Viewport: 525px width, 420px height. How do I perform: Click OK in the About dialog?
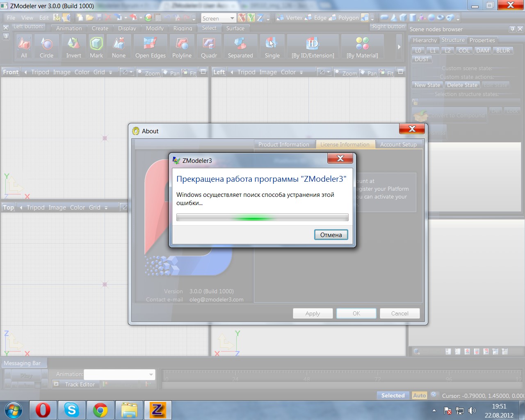coord(356,313)
